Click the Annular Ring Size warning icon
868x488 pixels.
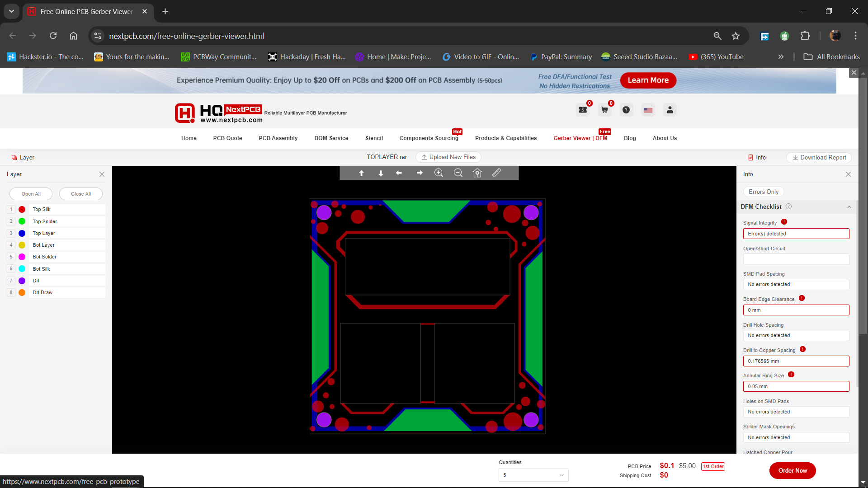coord(791,375)
